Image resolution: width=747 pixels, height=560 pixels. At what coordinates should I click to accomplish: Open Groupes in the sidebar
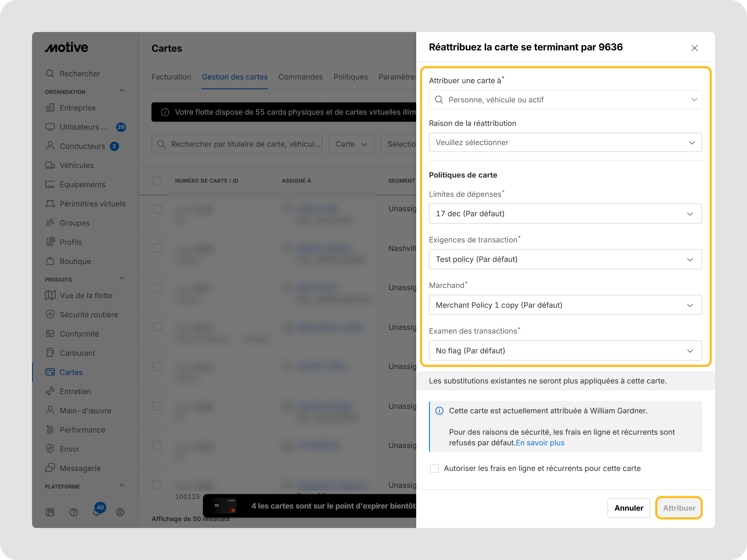[67, 223]
